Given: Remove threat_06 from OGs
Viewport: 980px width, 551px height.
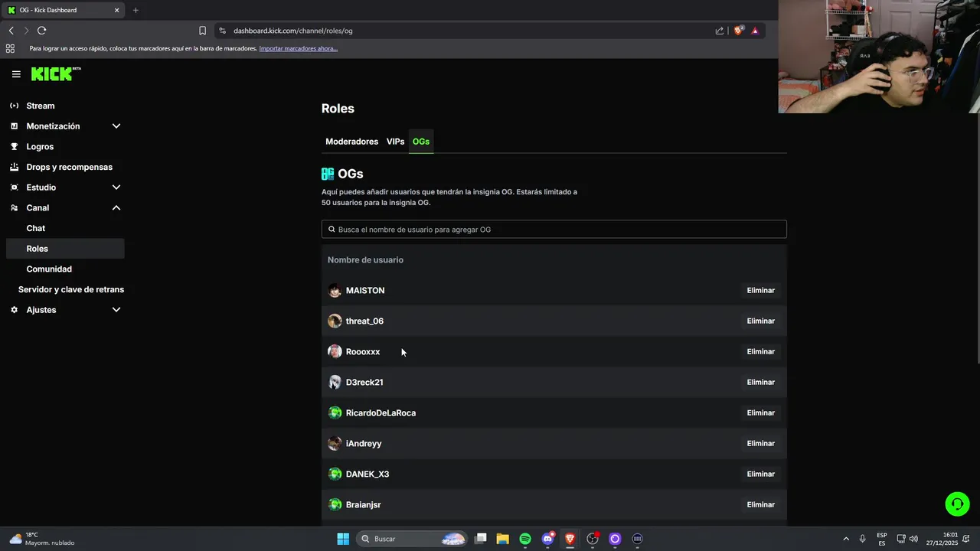Looking at the screenshot, I should 761,321.
